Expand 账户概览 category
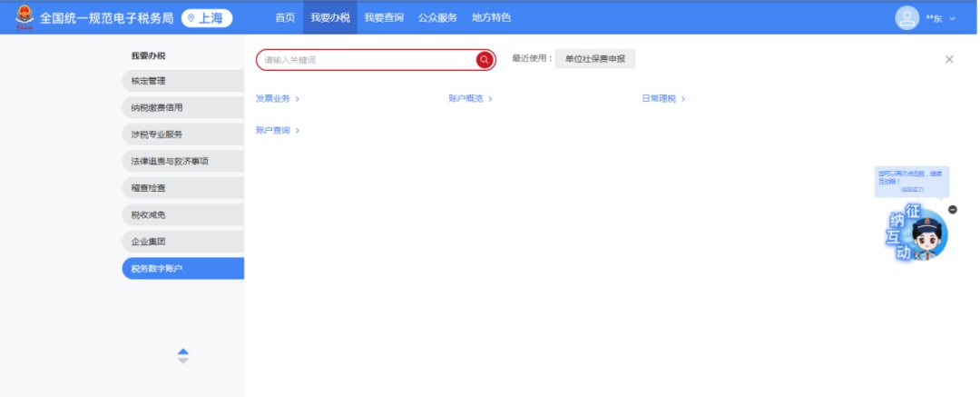This screenshot has height=397, width=980. (x=470, y=98)
